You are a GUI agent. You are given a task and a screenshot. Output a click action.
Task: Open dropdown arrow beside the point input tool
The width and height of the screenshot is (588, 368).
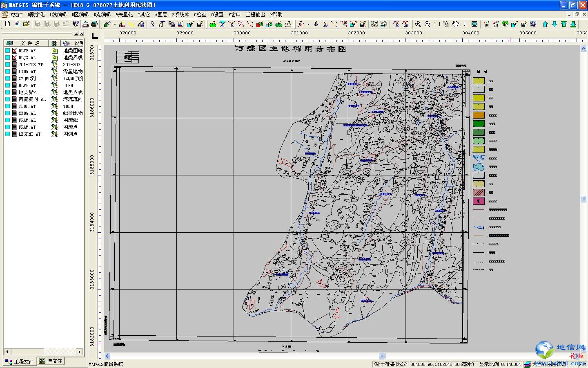115,24
